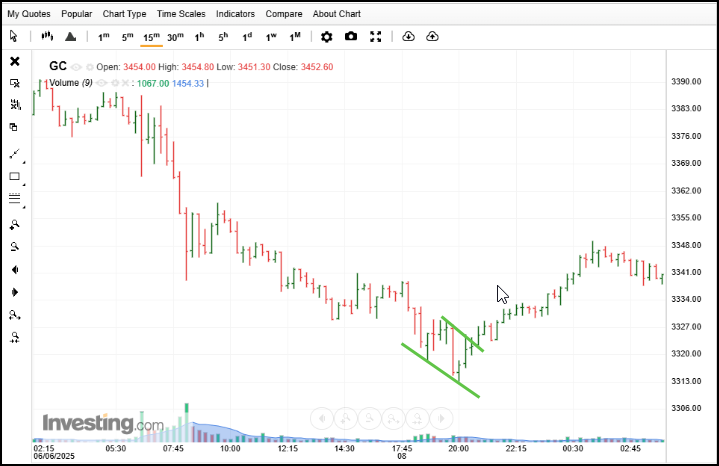This screenshot has width=719, height=466.
Task: Open Compare menu
Action: (284, 14)
